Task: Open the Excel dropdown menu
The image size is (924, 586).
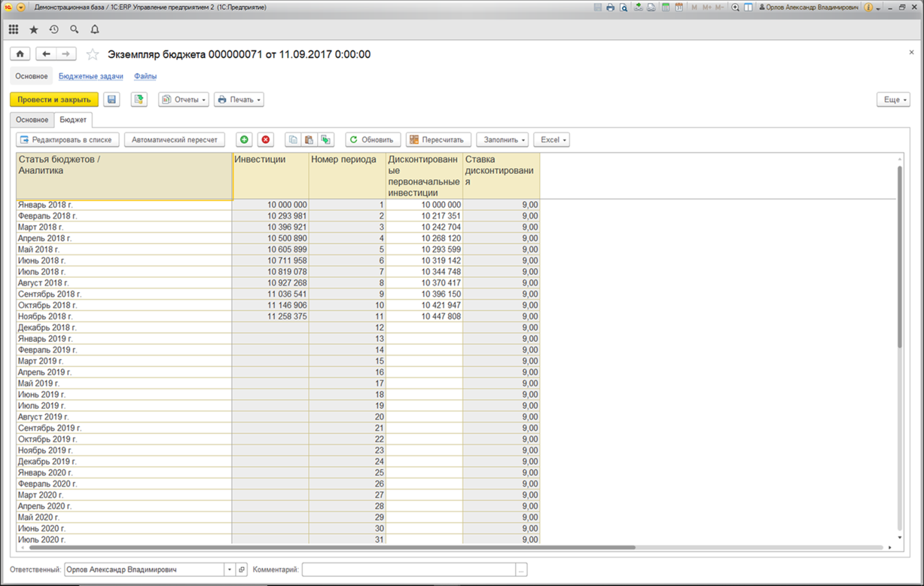Action: 552,139
